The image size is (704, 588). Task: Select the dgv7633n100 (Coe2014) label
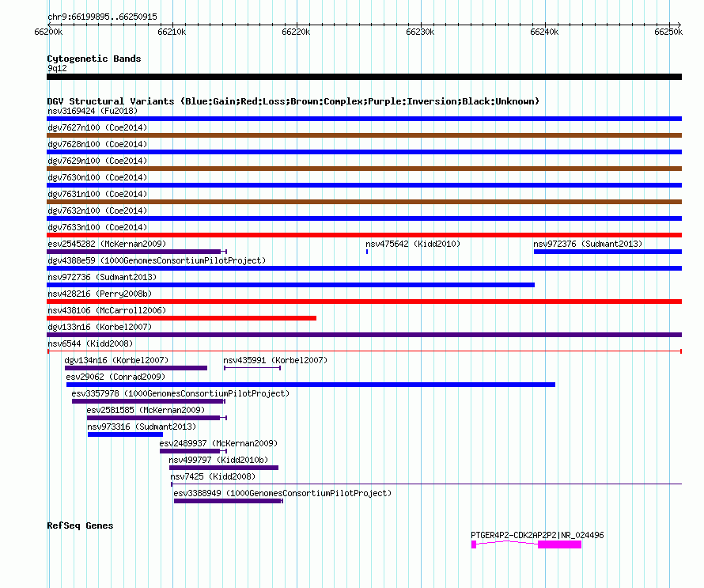pyautogui.click(x=97, y=227)
